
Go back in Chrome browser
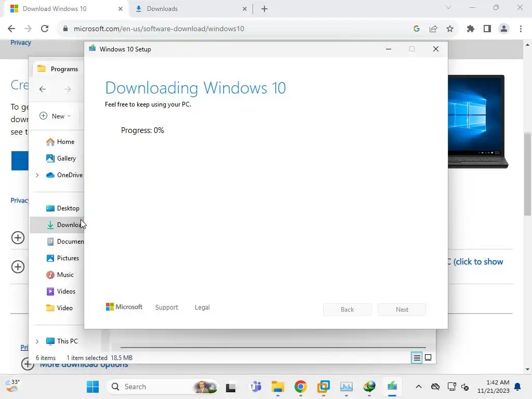[x=11, y=29]
